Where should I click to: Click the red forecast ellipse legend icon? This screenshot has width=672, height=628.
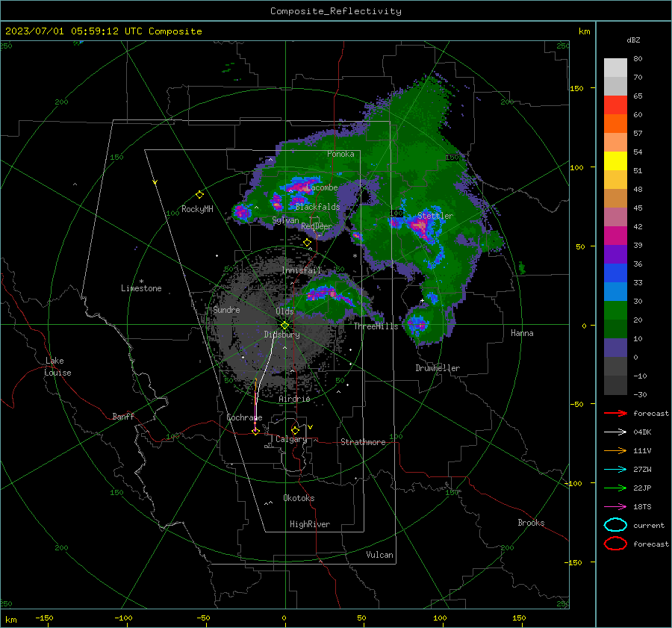[x=615, y=544]
